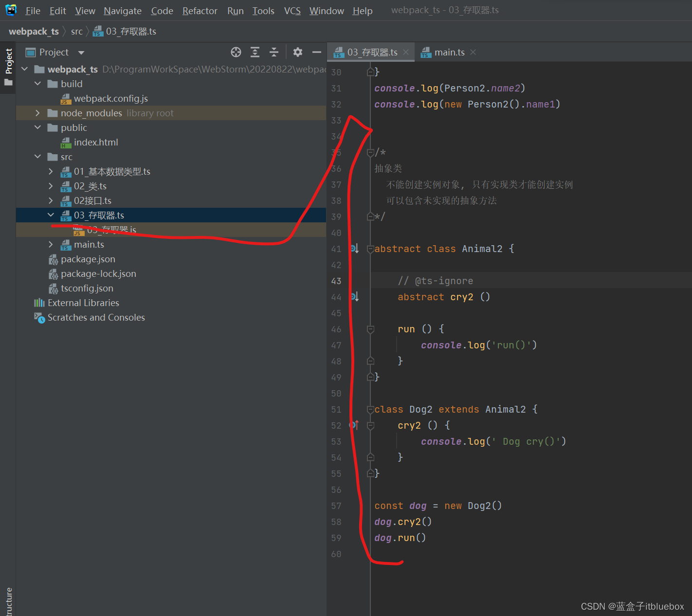
Task: Open the View menu
Action: [x=85, y=11]
